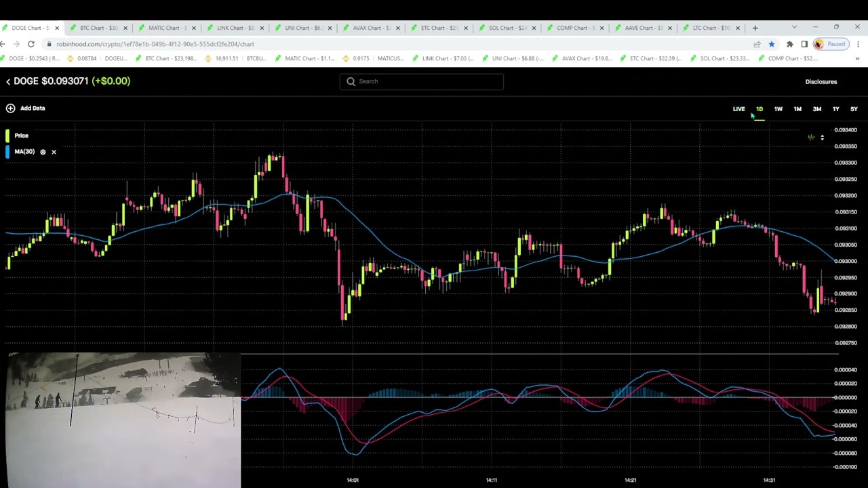
Task: Switch to LINK Chart browser tab
Action: (235, 28)
